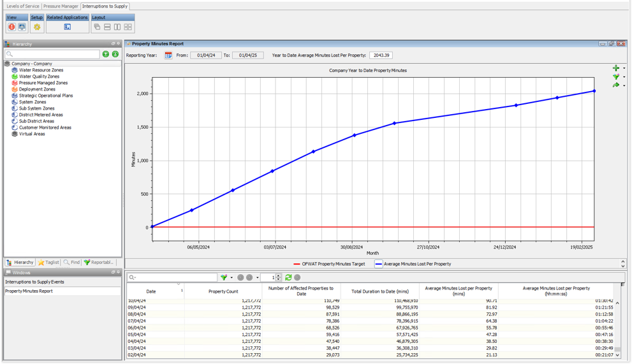Open the Interruptions to Supply Events view icon
The height and width of the screenshot is (364, 632).
[11, 27]
